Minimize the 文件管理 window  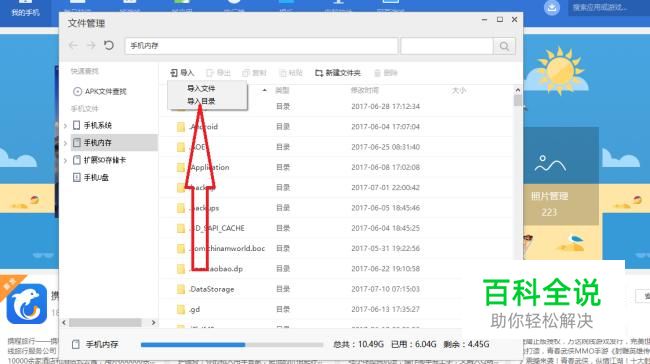coord(484,19)
